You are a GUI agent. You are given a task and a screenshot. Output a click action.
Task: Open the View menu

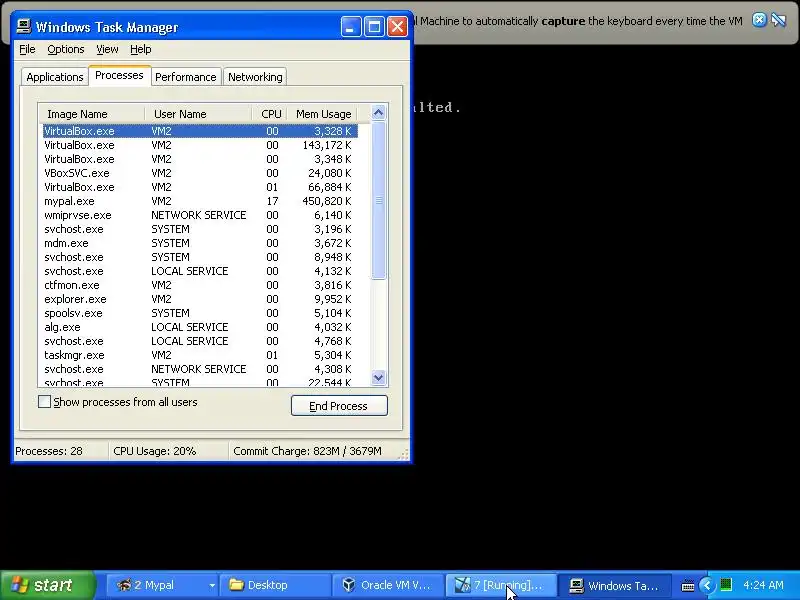tap(107, 49)
